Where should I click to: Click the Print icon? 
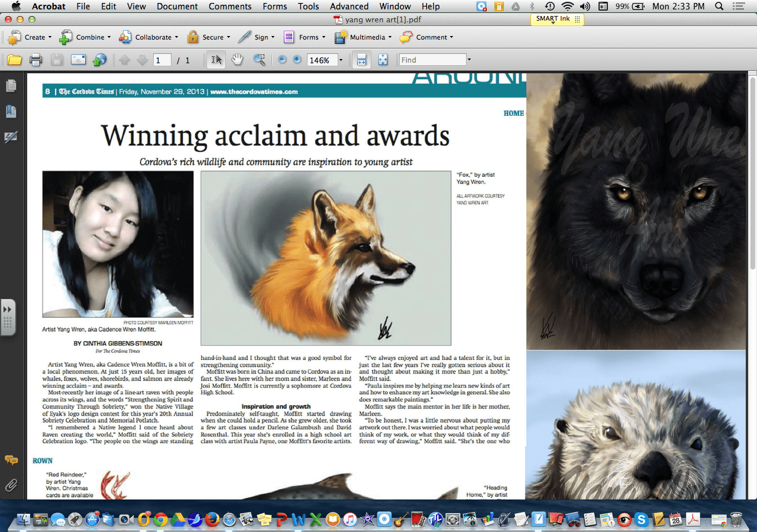tap(35, 60)
